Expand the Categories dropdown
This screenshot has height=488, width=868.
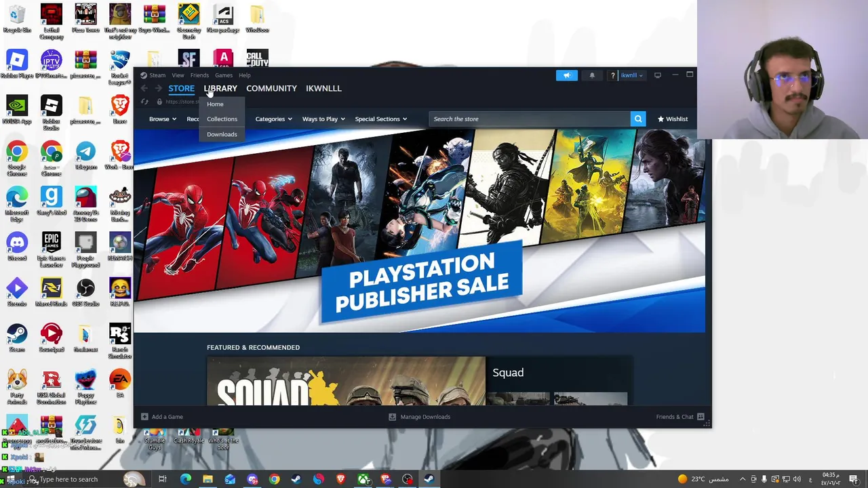click(273, 119)
